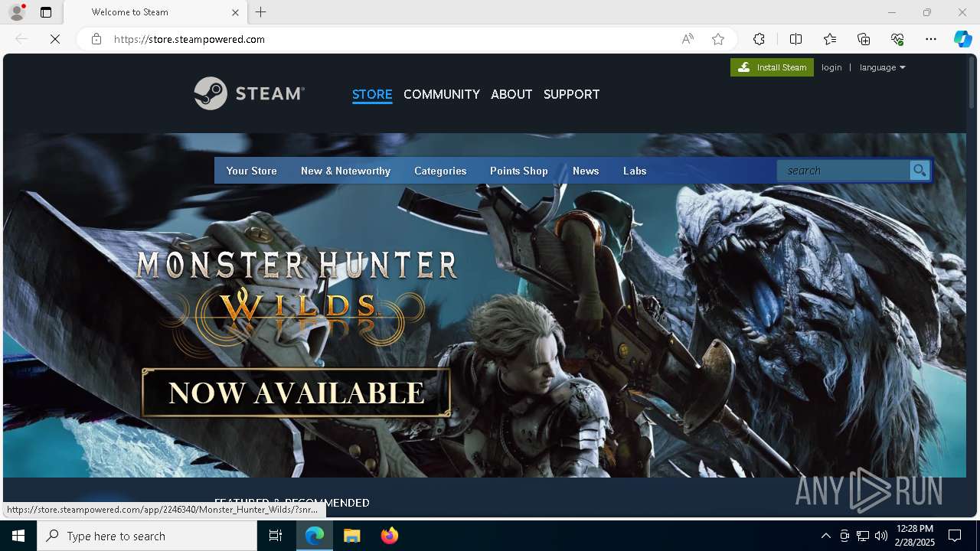Open Browser essentials icon

897,39
